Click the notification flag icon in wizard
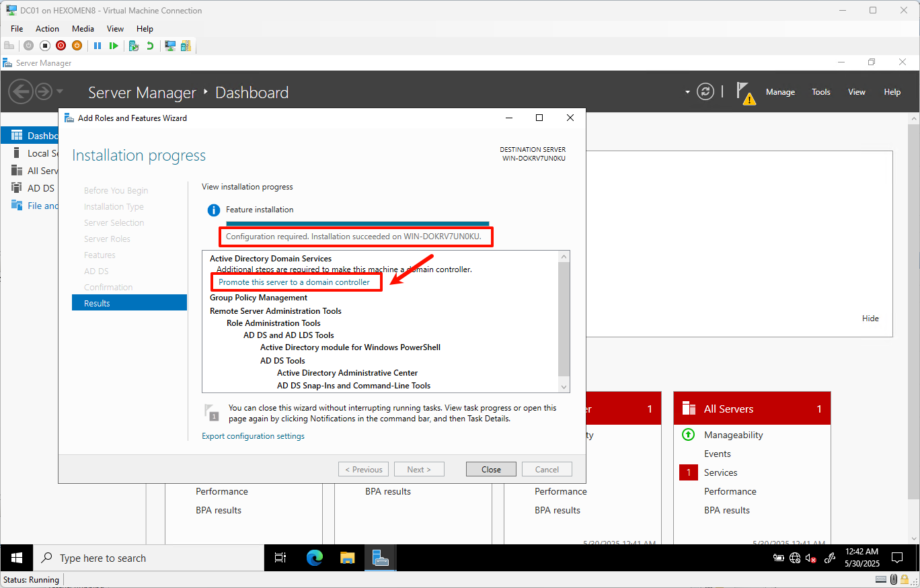The height and width of the screenshot is (588, 920). [213, 412]
